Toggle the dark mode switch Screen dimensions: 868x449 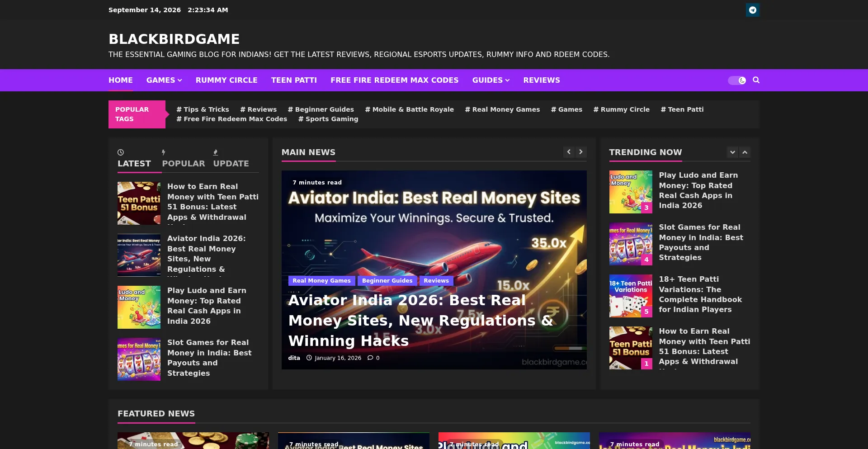[x=737, y=80]
